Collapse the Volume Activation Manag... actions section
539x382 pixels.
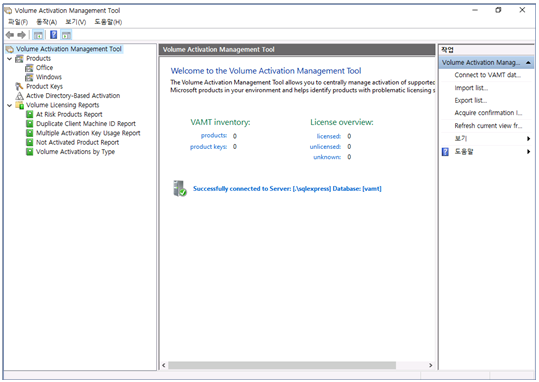528,63
